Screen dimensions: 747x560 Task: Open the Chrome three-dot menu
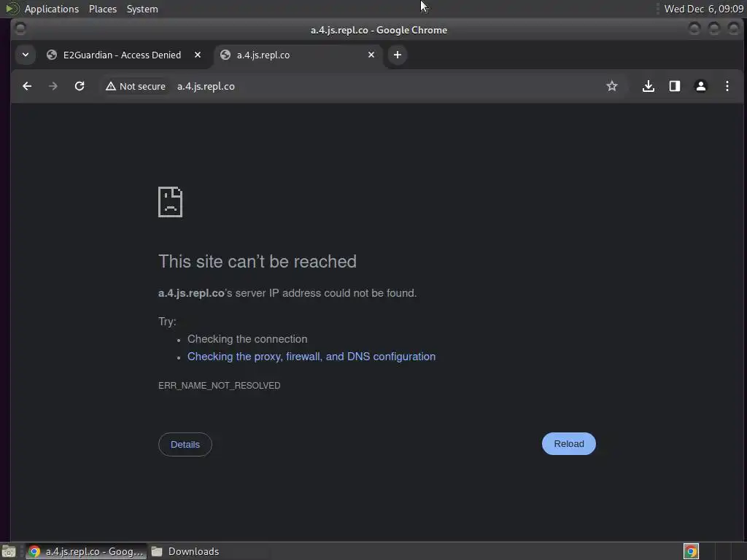pos(727,86)
